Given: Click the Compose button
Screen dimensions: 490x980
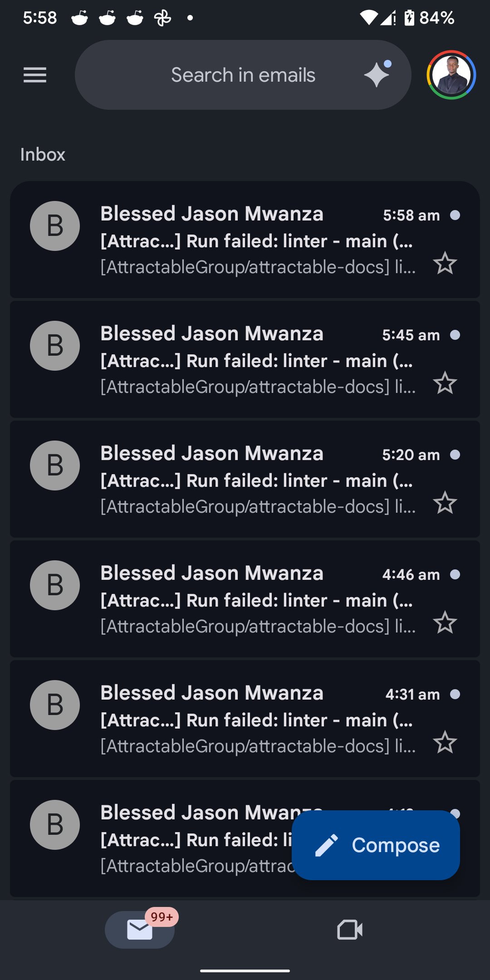Looking at the screenshot, I should (x=376, y=845).
